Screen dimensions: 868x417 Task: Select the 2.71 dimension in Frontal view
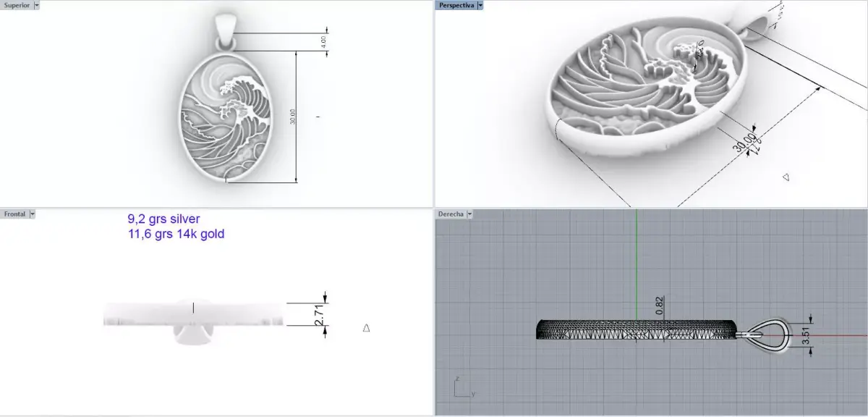pos(319,314)
